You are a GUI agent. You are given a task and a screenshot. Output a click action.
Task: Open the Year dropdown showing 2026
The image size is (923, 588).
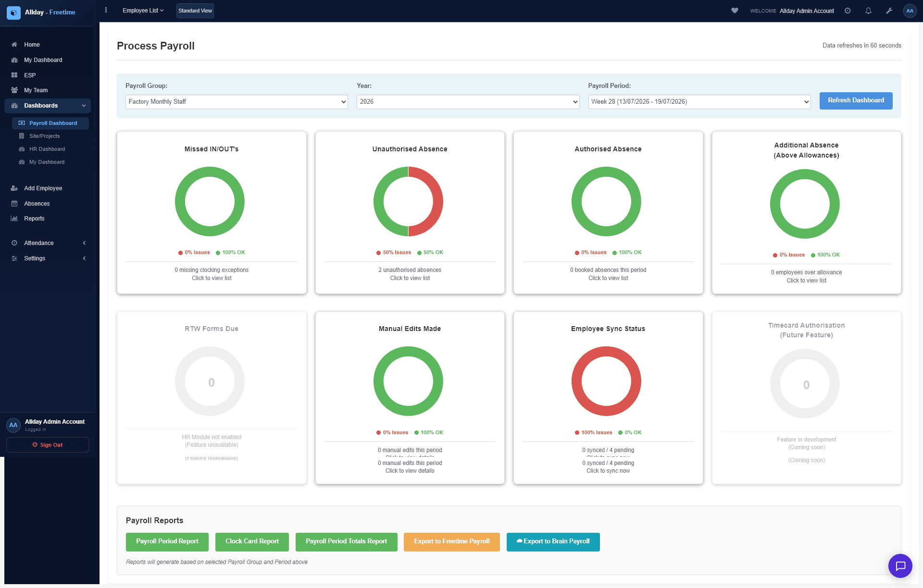click(468, 102)
